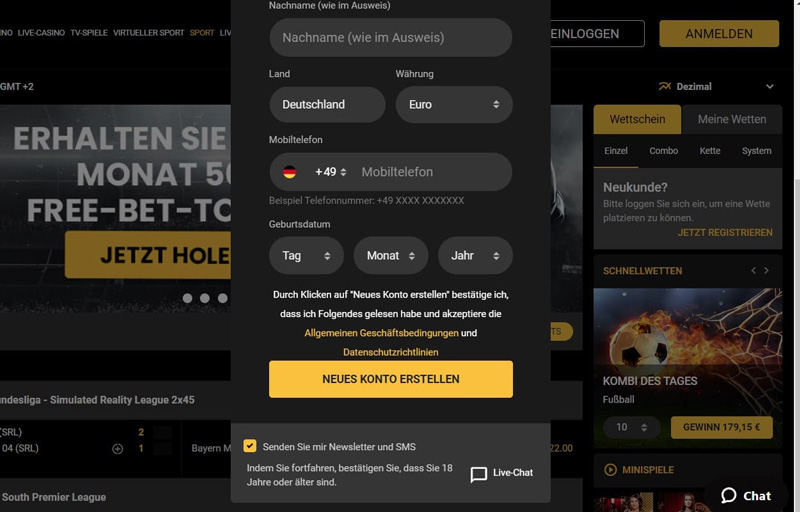This screenshot has width=800, height=512.
Task: Go to next Schnellwetten slide arrow
Action: [x=766, y=271]
